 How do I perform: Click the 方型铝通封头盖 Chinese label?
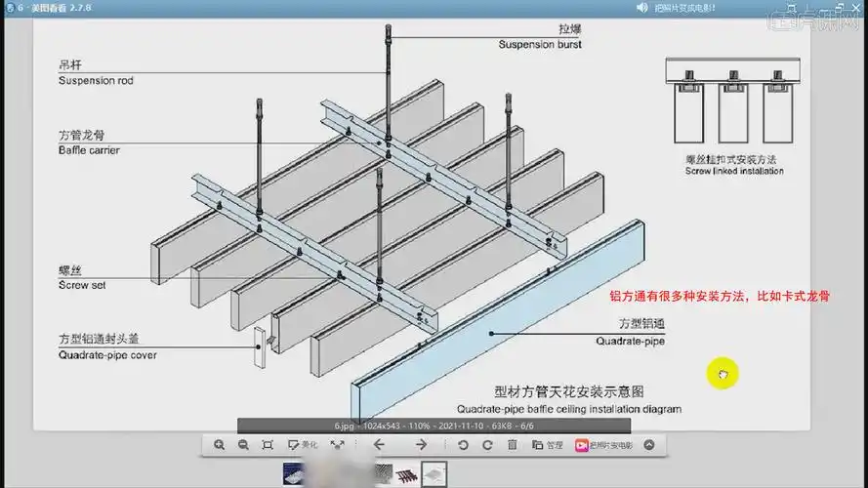(x=99, y=339)
